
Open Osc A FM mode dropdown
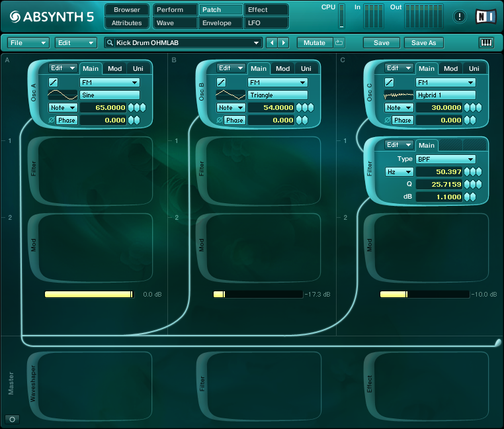(110, 82)
